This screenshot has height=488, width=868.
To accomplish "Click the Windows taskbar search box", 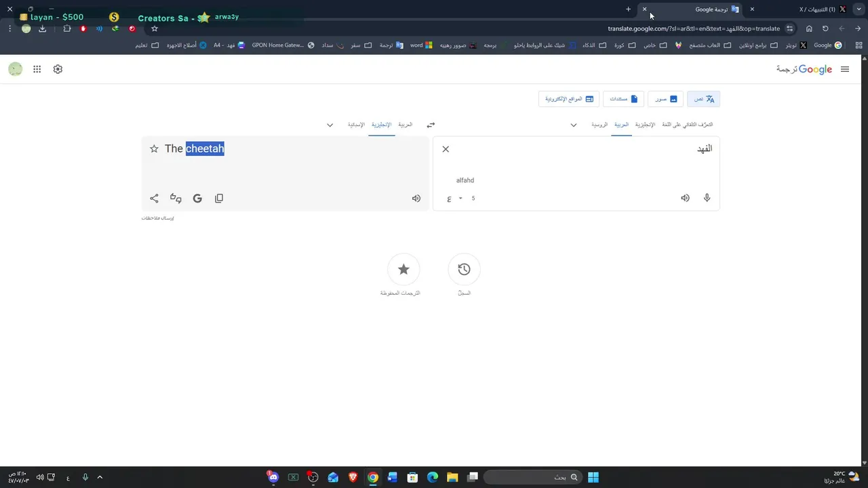I will pyautogui.click(x=532, y=477).
